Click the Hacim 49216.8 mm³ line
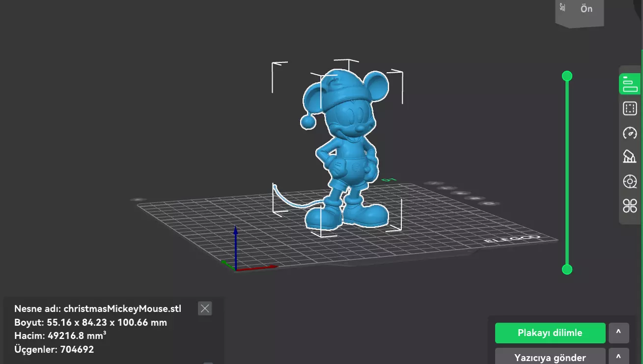This screenshot has height=364, width=643. (60, 336)
